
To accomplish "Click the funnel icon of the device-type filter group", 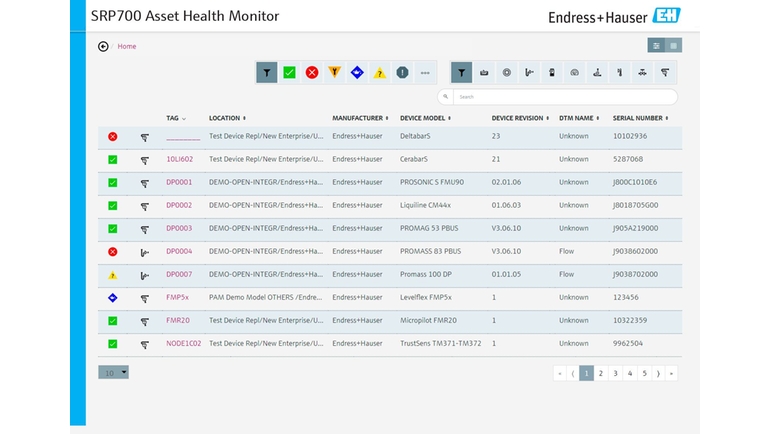I will pyautogui.click(x=461, y=73).
